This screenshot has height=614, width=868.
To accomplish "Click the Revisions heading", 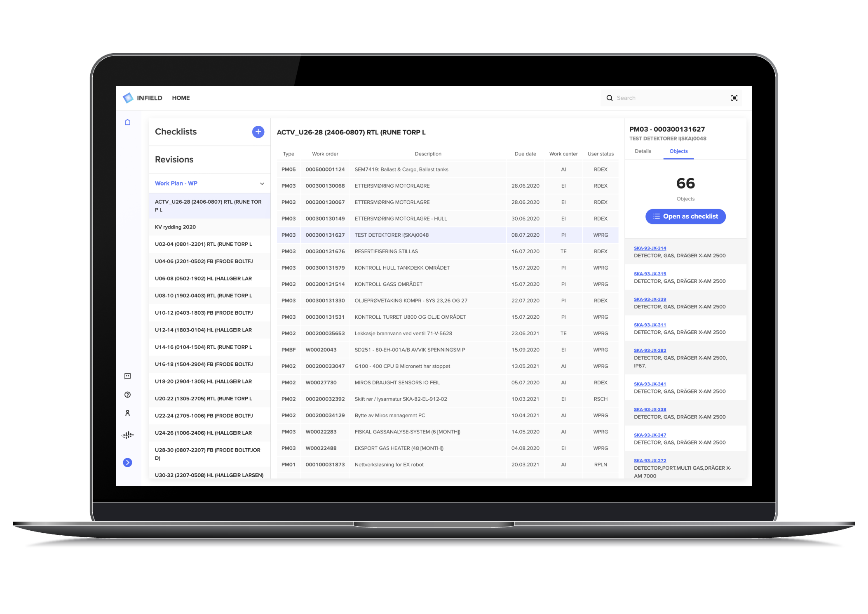I will [x=174, y=160].
